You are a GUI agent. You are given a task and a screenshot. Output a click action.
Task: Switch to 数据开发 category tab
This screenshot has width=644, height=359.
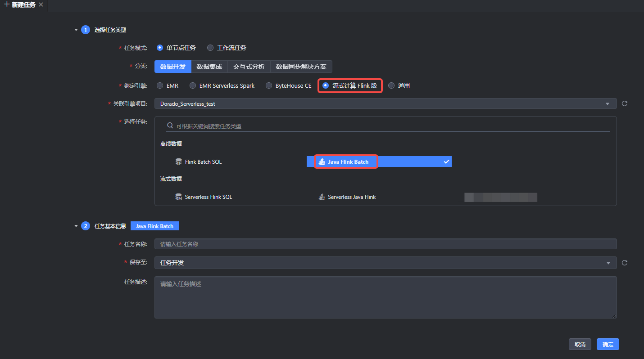pos(173,67)
